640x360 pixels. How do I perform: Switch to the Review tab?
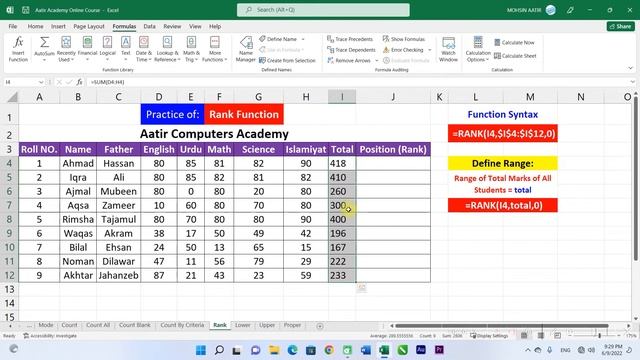pos(172,26)
